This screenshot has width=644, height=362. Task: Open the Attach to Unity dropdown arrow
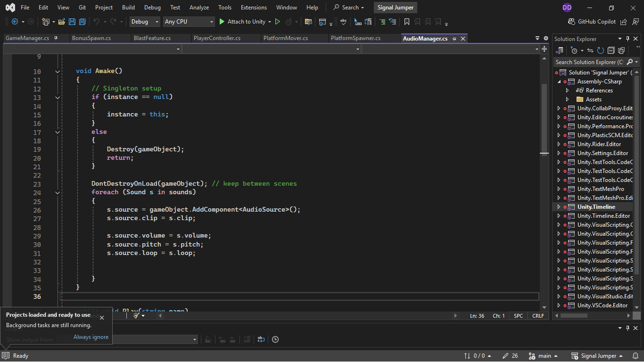click(269, 21)
